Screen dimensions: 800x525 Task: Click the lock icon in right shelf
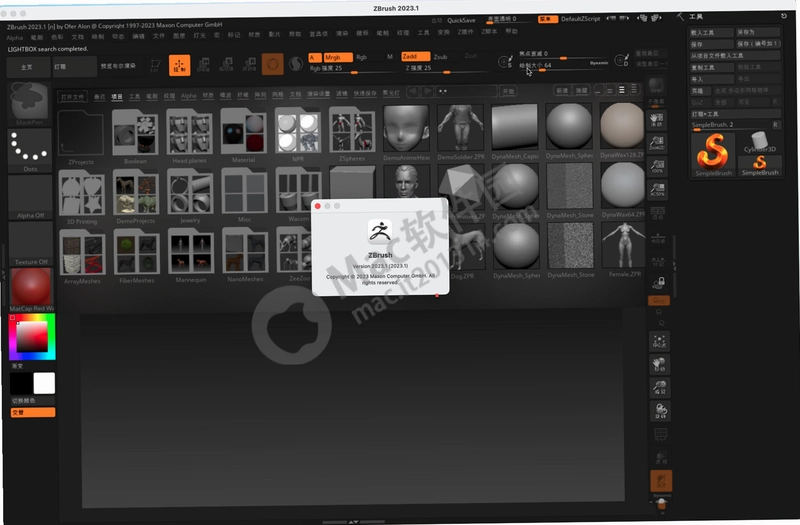click(x=659, y=282)
